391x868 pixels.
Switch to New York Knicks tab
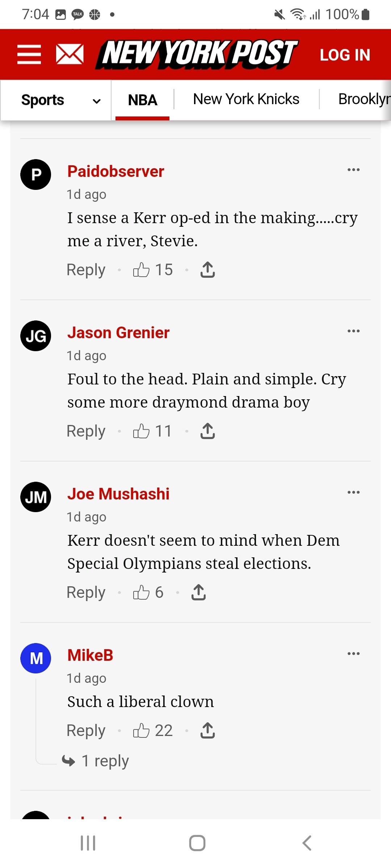[x=246, y=99]
